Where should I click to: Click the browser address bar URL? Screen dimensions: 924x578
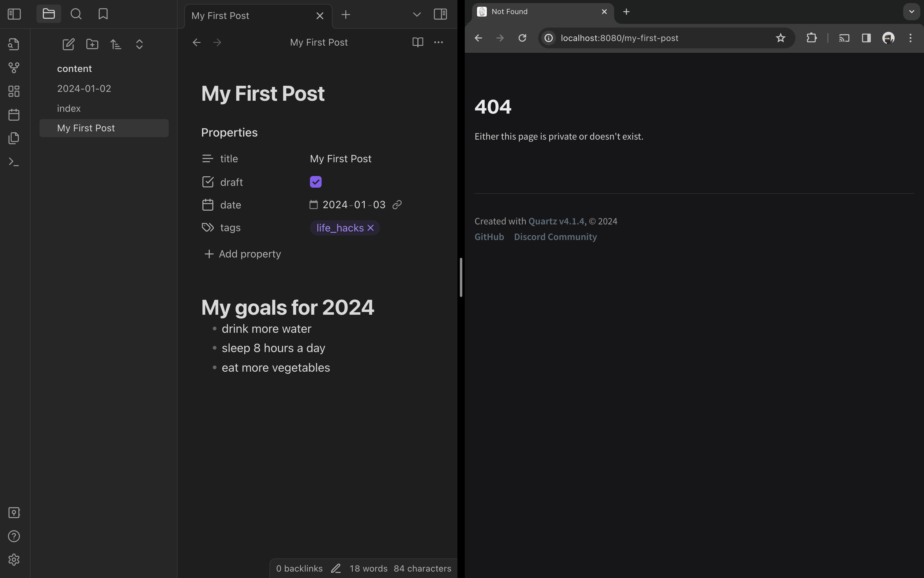tap(619, 38)
